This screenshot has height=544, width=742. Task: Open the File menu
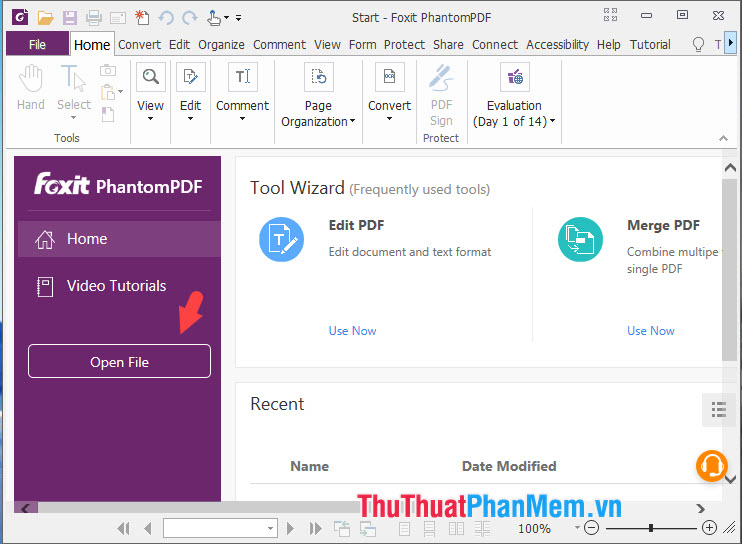coord(37,44)
